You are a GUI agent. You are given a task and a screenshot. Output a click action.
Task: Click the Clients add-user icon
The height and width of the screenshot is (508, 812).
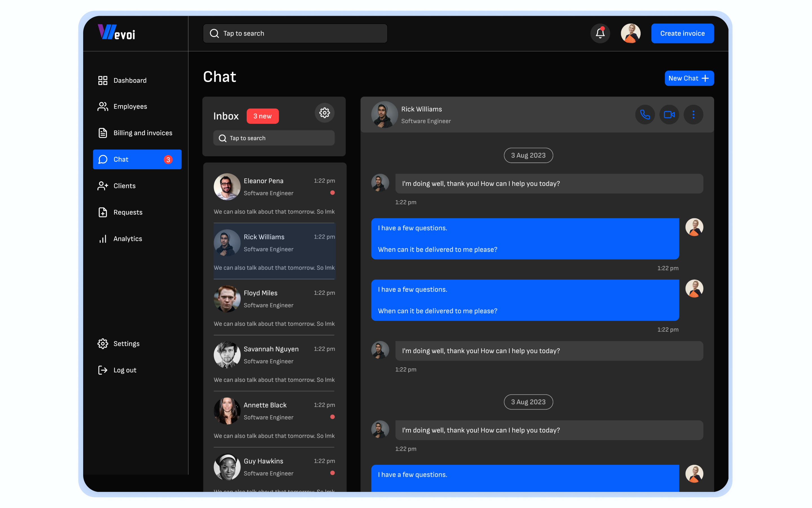coord(102,186)
